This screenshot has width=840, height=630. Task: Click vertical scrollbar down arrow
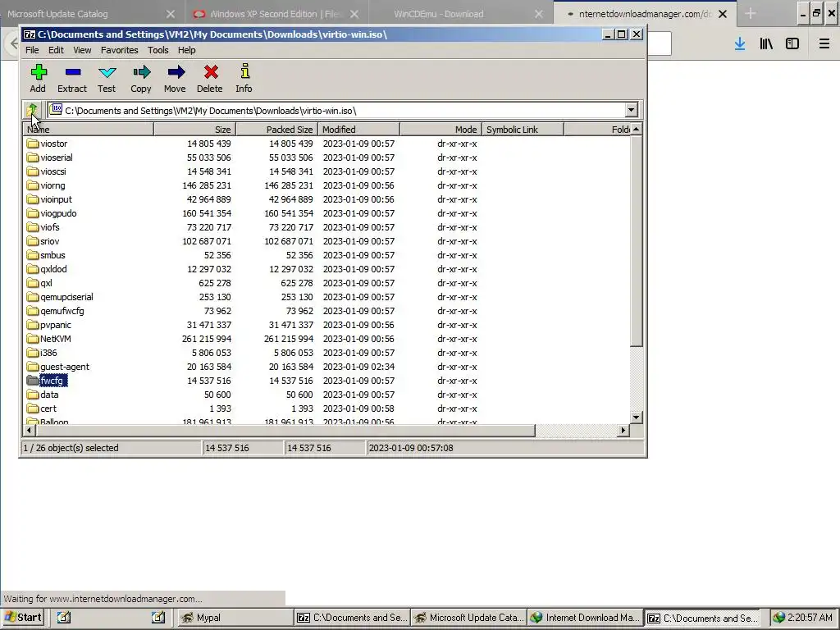(636, 418)
